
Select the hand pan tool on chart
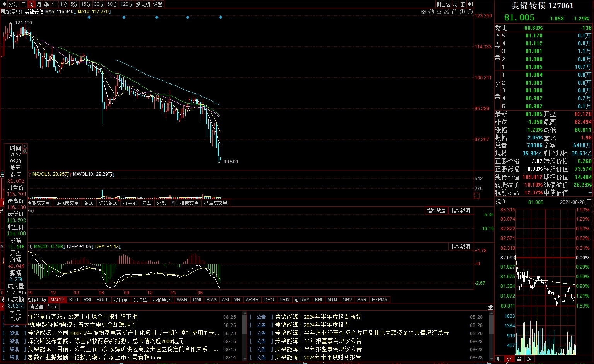pyautogui.click(x=431, y=12)
